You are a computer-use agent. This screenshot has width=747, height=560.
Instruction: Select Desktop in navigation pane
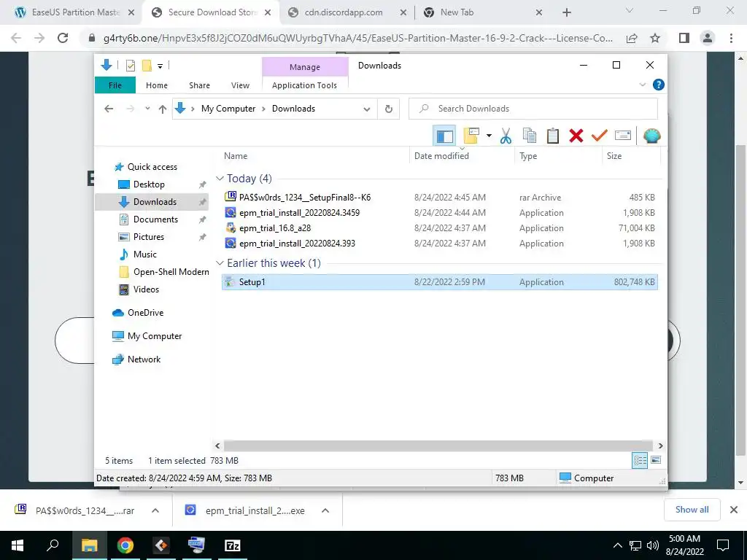click(149, 184)
